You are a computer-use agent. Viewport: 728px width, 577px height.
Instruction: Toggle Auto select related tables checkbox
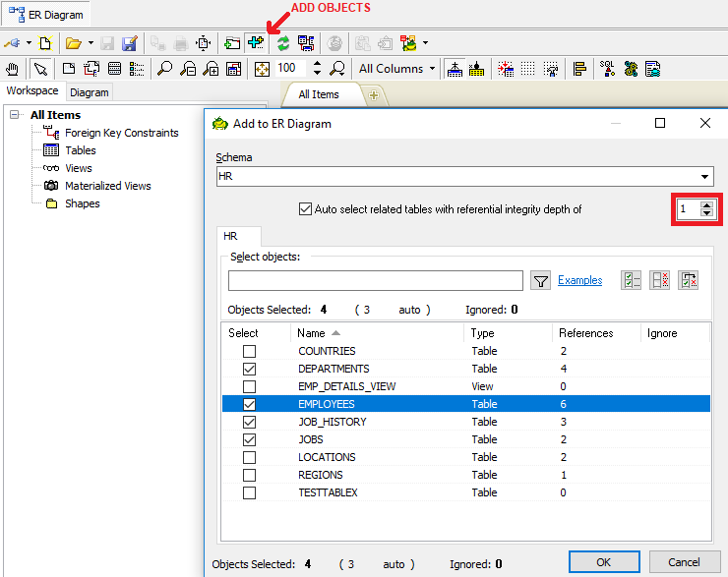(x=305, y=209)
